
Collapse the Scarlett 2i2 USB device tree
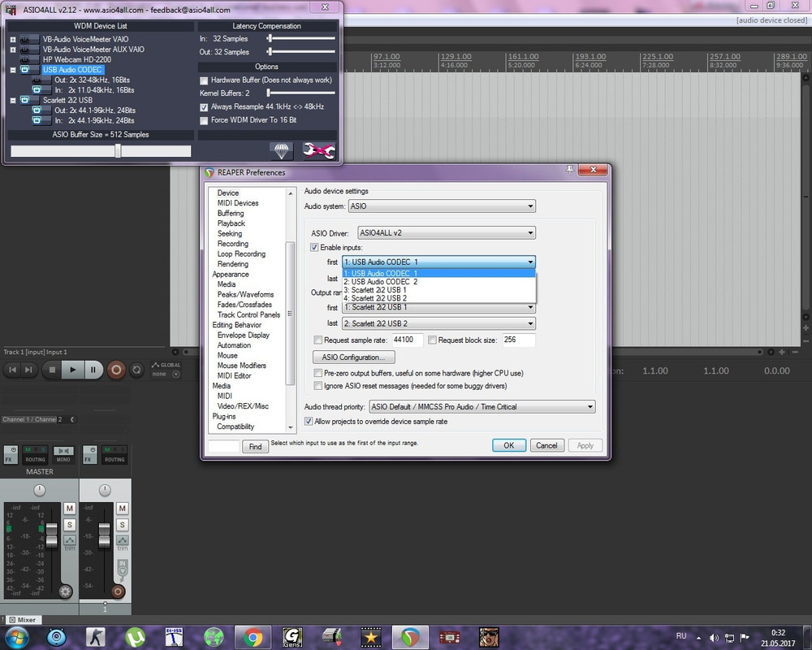(x=13, y=101)
